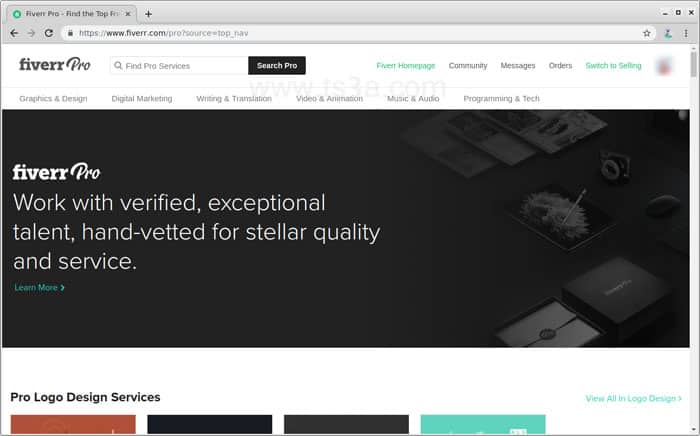Close the Fiverr Pro browser tab

tap(128, 14)
